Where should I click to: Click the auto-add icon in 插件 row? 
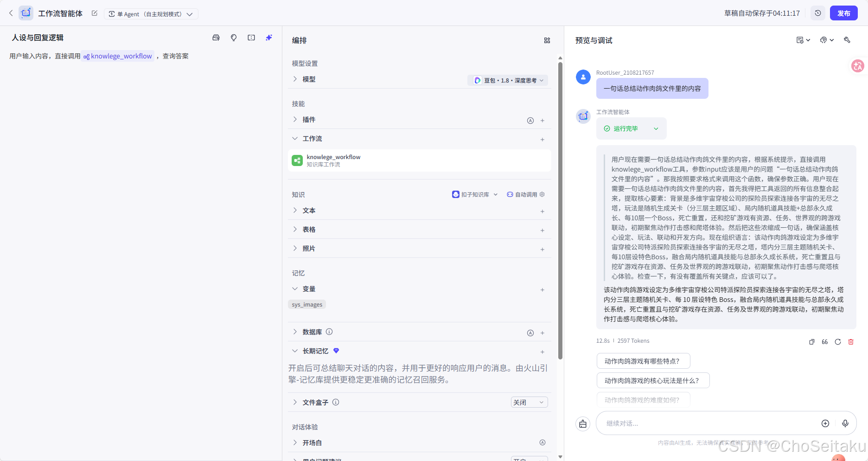coord(530,121)
